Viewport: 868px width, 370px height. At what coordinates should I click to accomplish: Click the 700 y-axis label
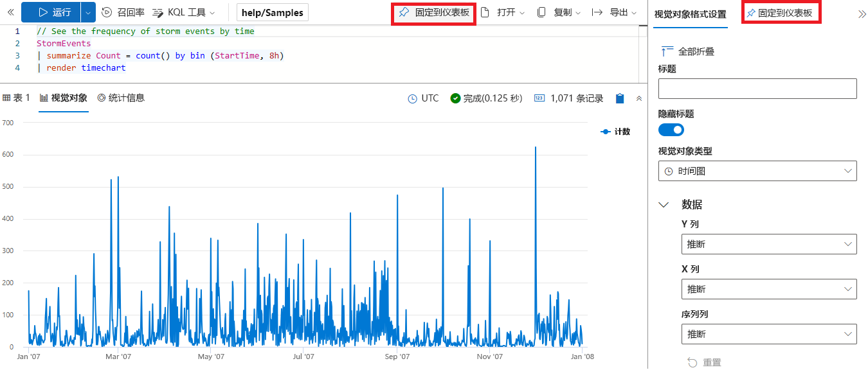click(8, 122)
